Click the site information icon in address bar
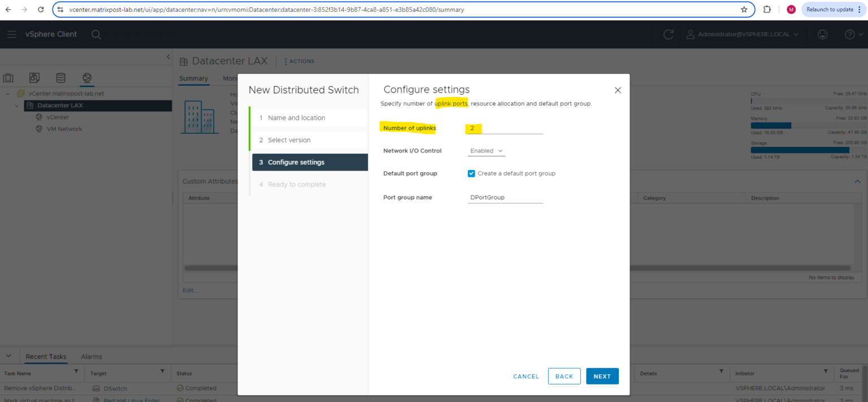The width and height of the screenshot is (868, 402). point(60,10)
